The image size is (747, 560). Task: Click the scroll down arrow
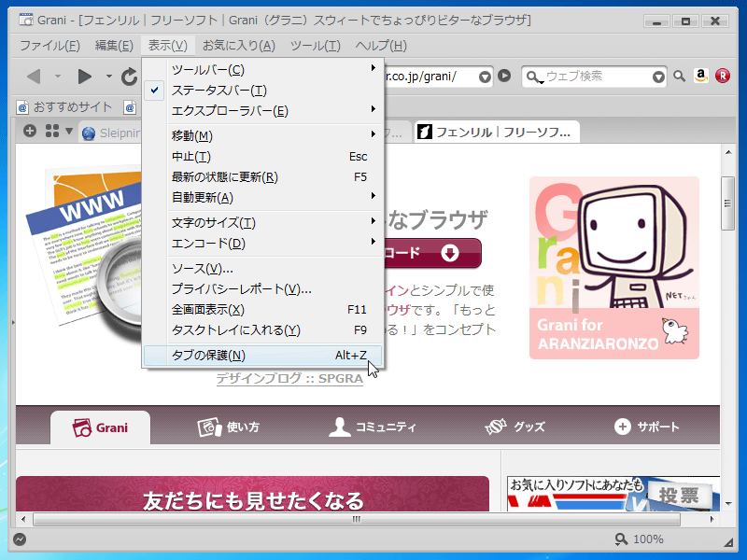(728, 504)
